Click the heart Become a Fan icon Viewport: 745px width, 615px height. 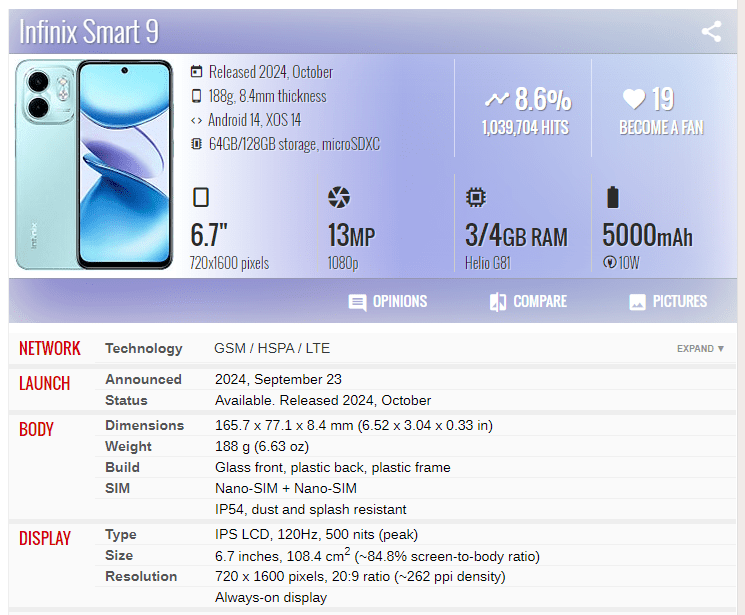click(x=634, y=99)
